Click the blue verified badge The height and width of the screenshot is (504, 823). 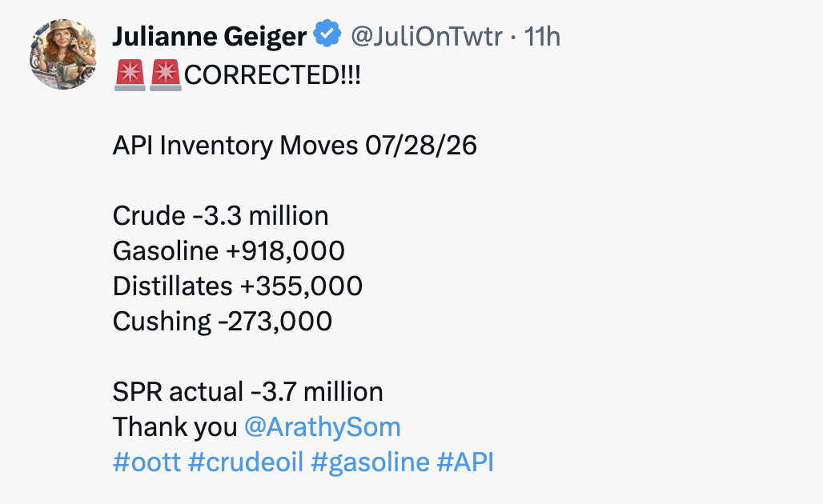coord(327,34)
